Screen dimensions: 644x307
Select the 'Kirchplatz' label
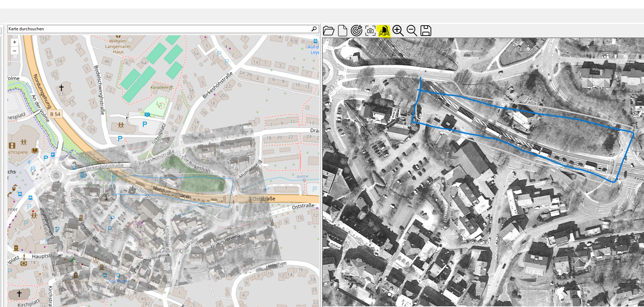(28, 303)
